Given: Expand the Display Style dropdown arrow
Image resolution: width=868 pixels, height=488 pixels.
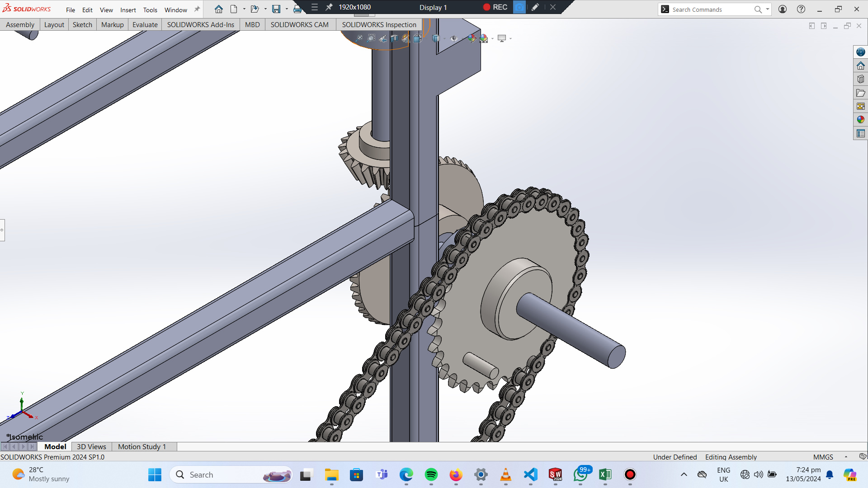Looking at the screenshot, I should click(445, 39).
